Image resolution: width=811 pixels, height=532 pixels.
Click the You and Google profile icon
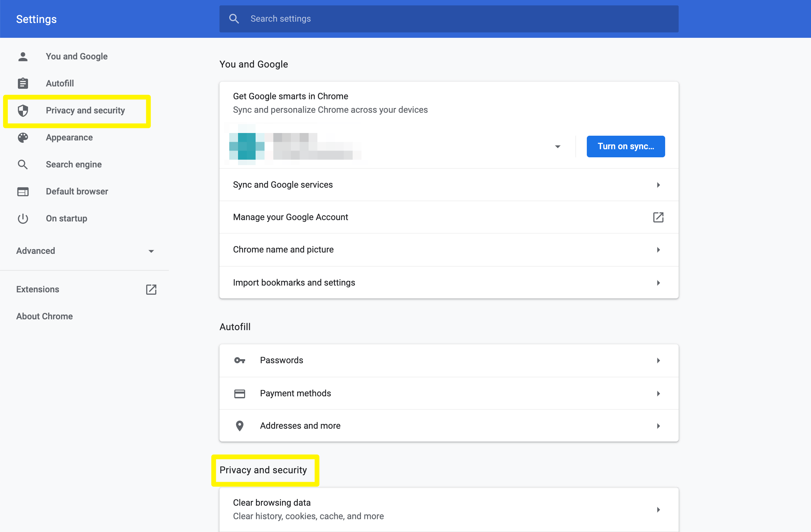pyautogui.click(x=23, y=56)
